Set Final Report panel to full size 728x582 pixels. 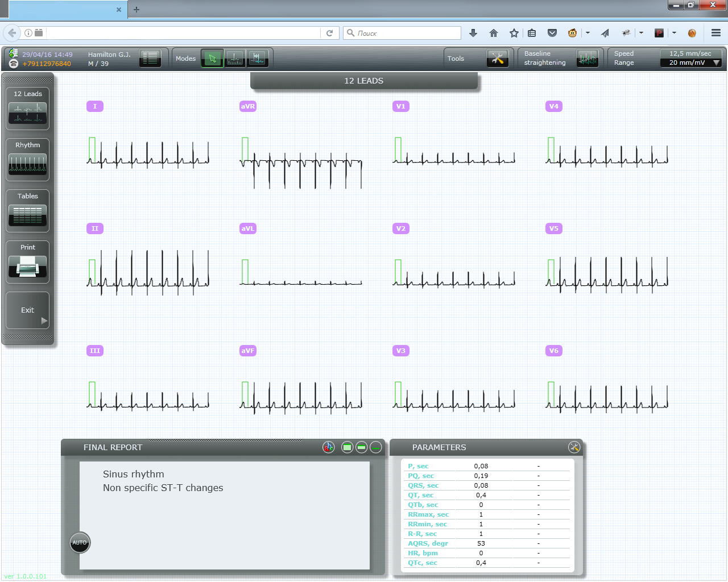(348, 447)
